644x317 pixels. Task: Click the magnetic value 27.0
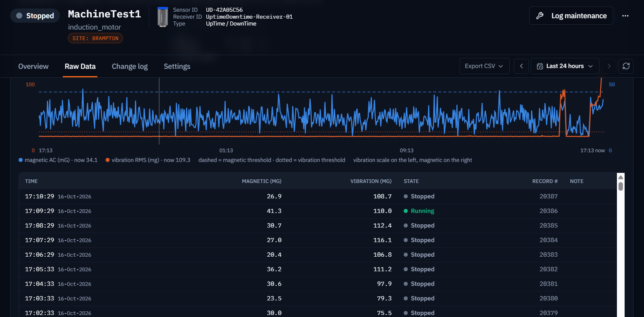(x=274, y=240)
